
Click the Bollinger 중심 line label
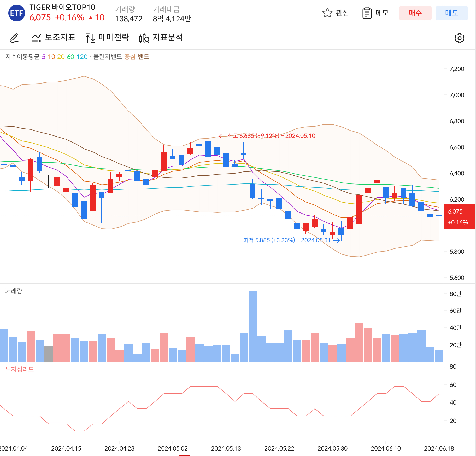pyautogui.click(x=130, y=57)
